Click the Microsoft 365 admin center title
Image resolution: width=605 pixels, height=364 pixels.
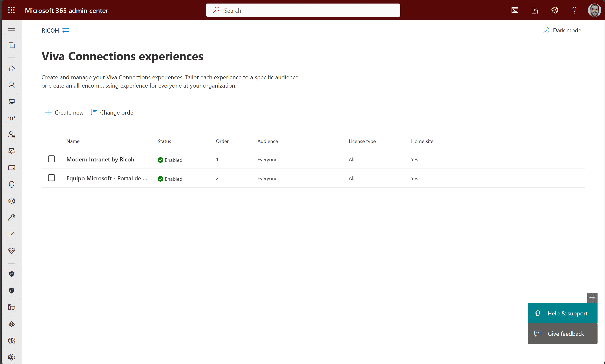tap(66, 11)
